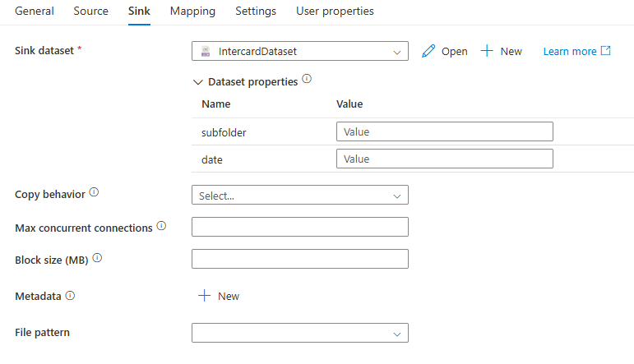Focus the Block size (MB) field
634x364 pixels.
coord(300,259)
